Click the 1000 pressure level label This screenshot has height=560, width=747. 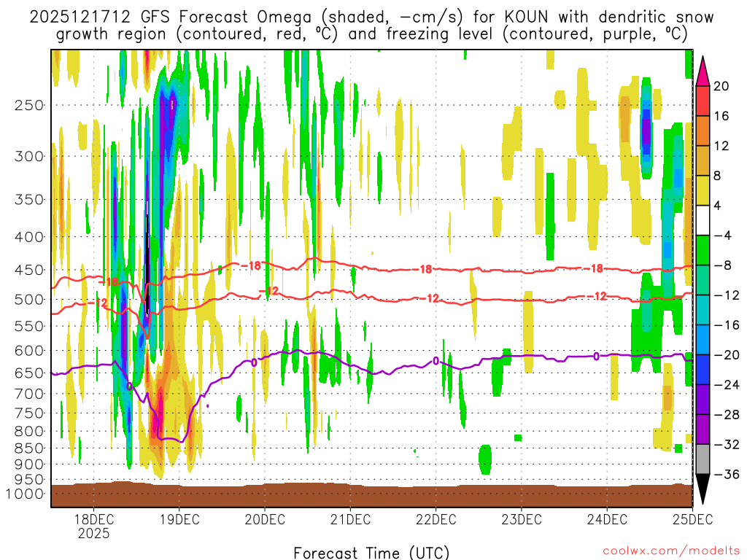click(x=25, y=494)
